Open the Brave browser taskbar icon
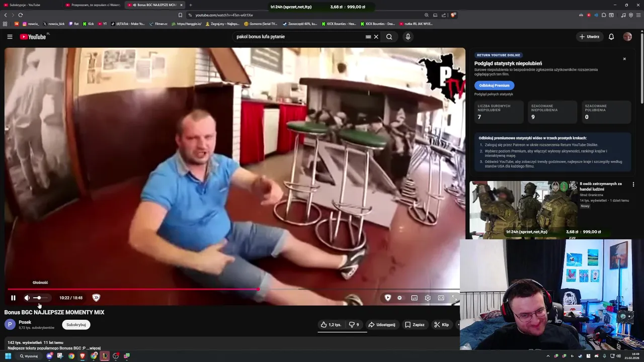Image resolution: width=644 pixels, height=362 pixels. pyautogui.click(x=83, y=356)
